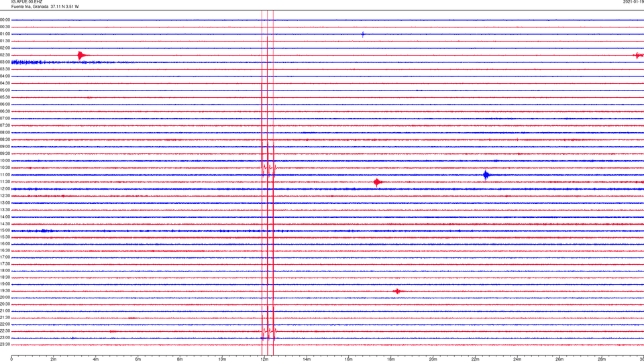Select the 02:30 time label
The image size is (644, 362).
coord(5,55)
